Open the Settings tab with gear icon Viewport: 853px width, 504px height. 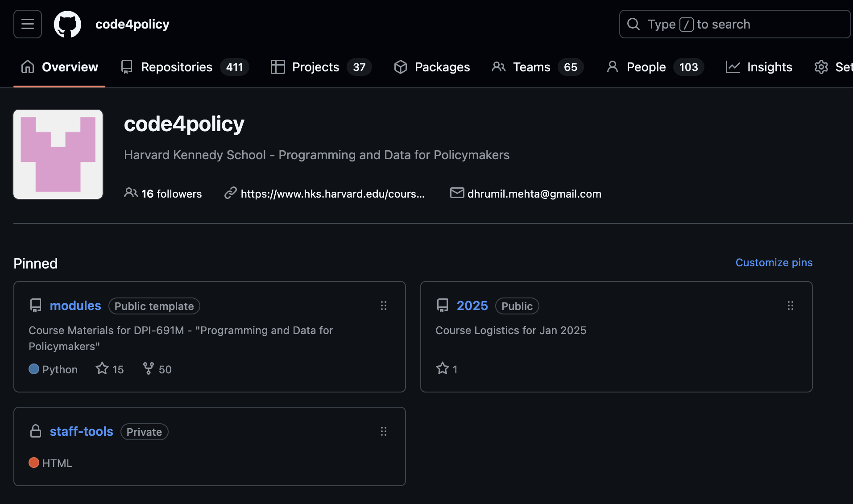[833, 67]
